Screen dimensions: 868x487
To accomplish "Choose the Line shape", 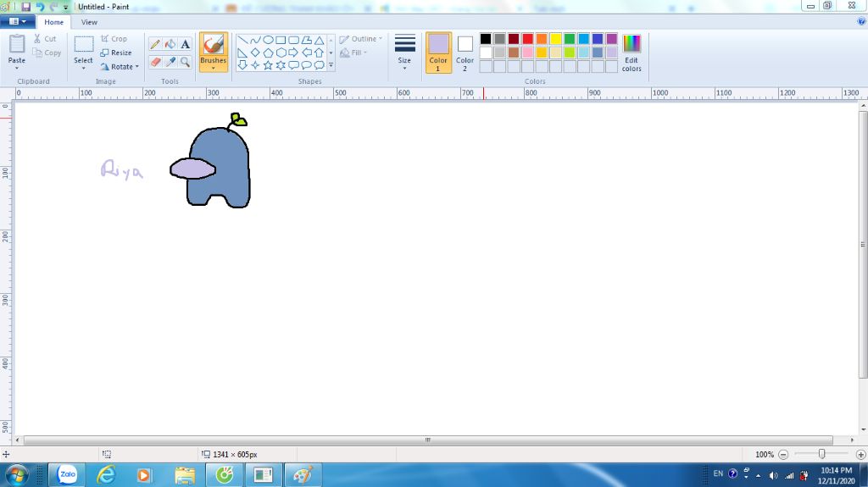I will [x=242, y=40].
